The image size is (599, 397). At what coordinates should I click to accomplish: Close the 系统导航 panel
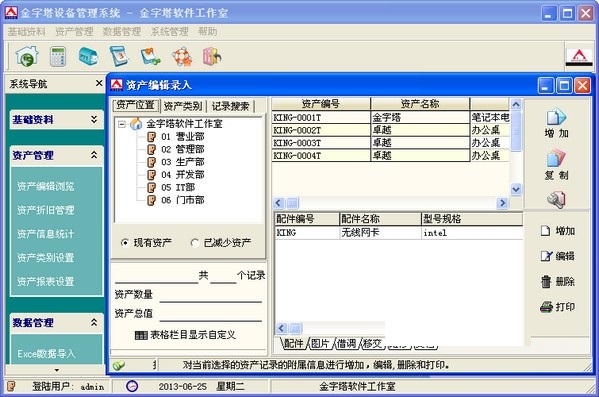(99, 83)
